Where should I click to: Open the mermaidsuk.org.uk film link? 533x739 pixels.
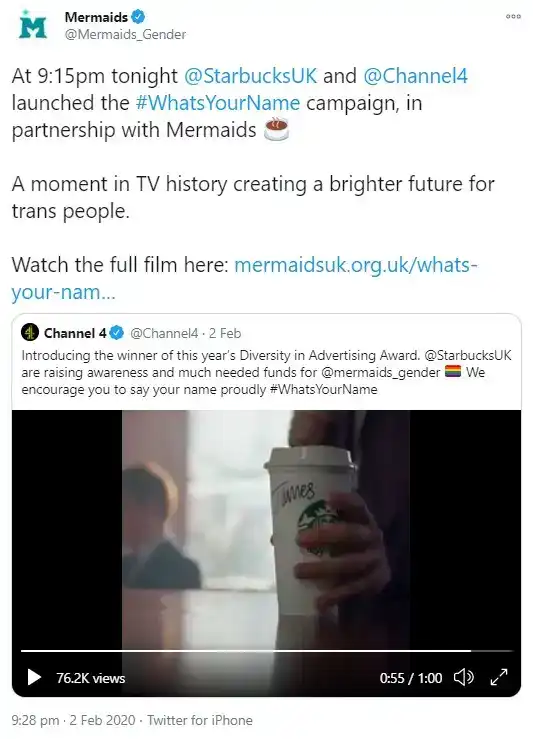tap(245, 278)
